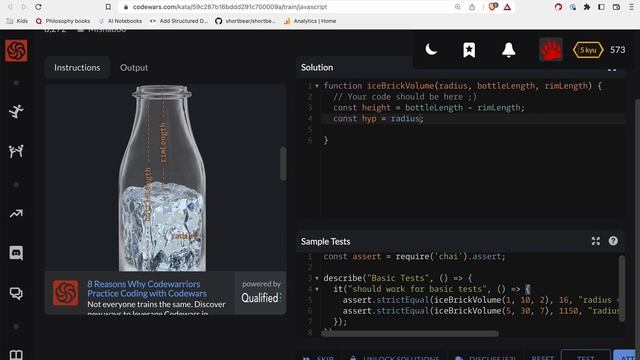Viewport: 640px width, 360px height.
Task: Click the Qualified powered-by logo
Action: [261, 298]
